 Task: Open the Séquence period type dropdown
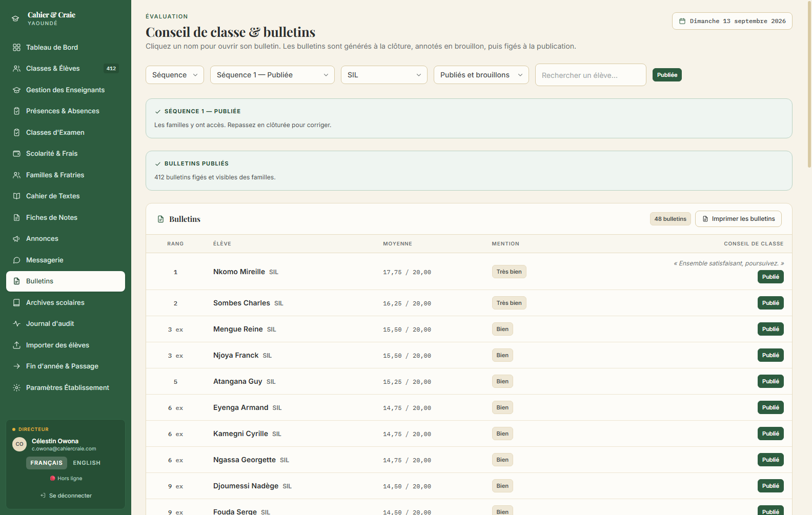(175, 75)
